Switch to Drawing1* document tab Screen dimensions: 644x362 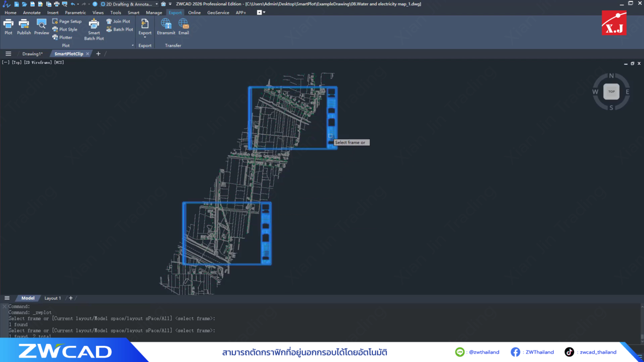click(x=33, y=54)
